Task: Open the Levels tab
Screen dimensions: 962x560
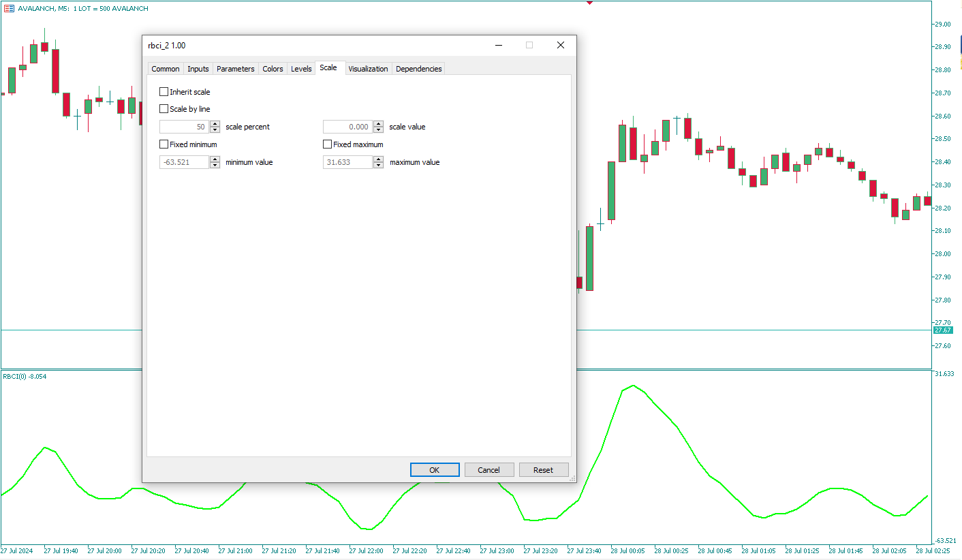Action: pyautogui.click(x=301, y=69)
